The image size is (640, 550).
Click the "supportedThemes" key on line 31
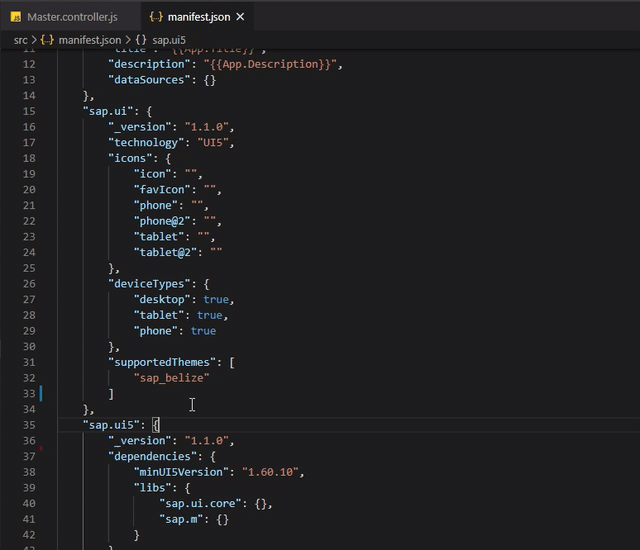click(162, 362)
